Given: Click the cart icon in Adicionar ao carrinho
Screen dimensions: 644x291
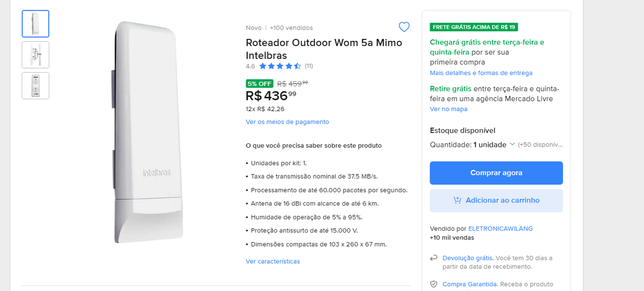Looking at the screenshot, I should [x=457, y=200].
